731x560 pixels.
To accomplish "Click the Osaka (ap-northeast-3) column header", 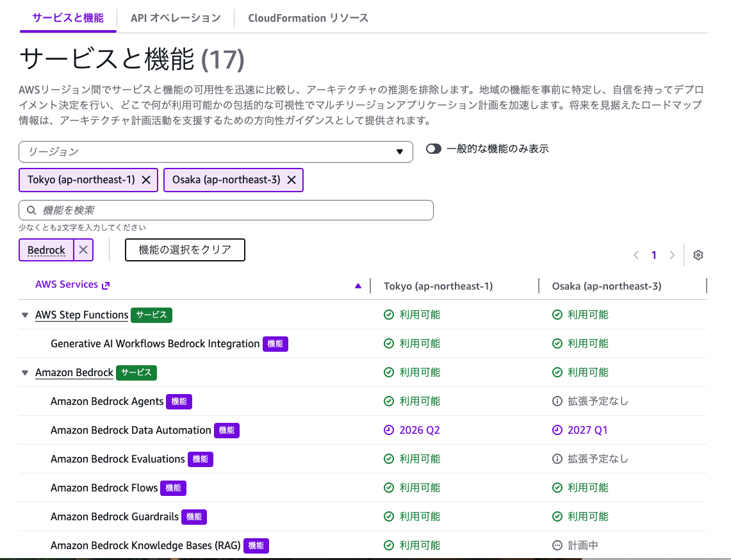I will (x=607, y=286).
